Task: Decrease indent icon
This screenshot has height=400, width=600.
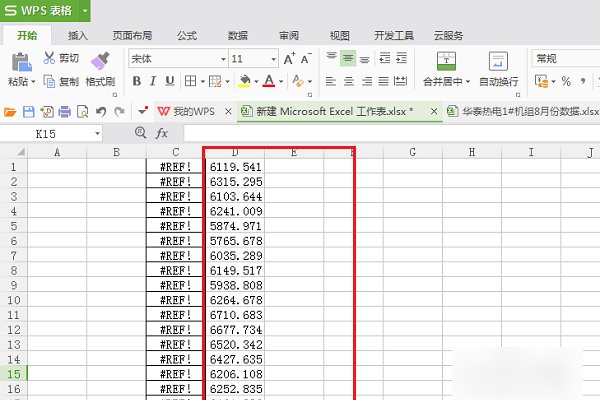Action: click(385, 59)
